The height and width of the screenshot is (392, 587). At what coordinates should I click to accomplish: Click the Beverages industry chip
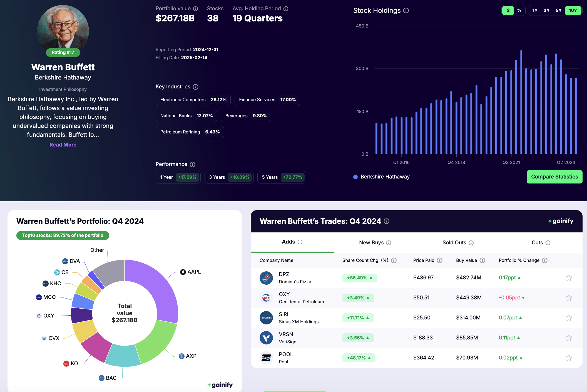point(246,116)
